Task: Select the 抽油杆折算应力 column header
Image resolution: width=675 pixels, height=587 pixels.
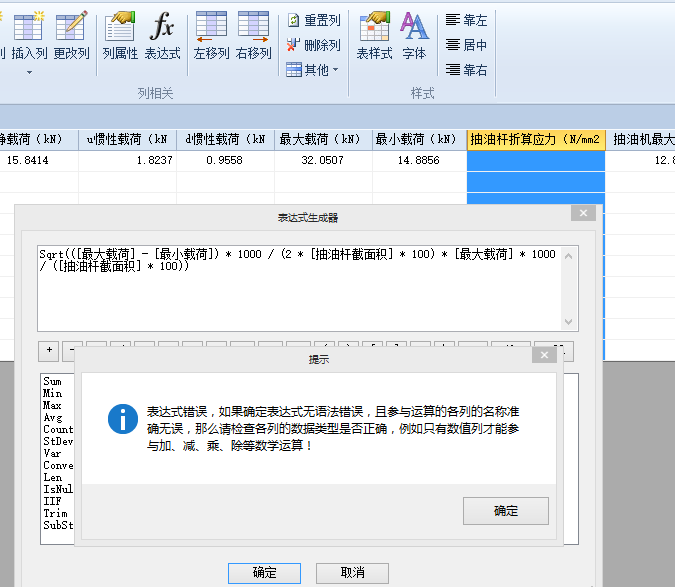Action: 535,140
